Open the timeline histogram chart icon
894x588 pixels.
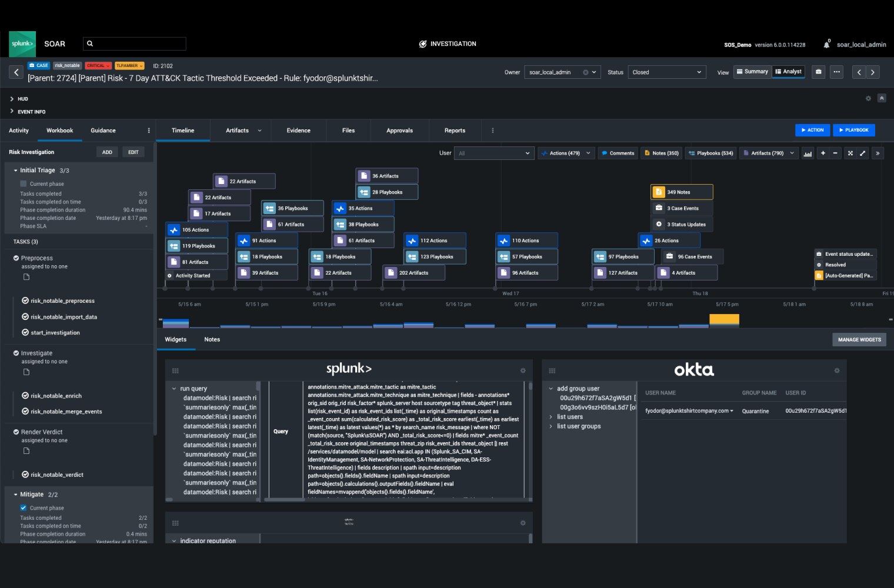point(808,153)
